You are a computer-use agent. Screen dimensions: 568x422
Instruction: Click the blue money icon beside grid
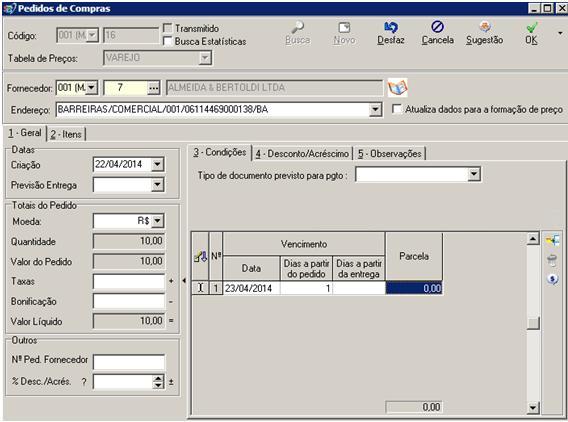(552, 279)
